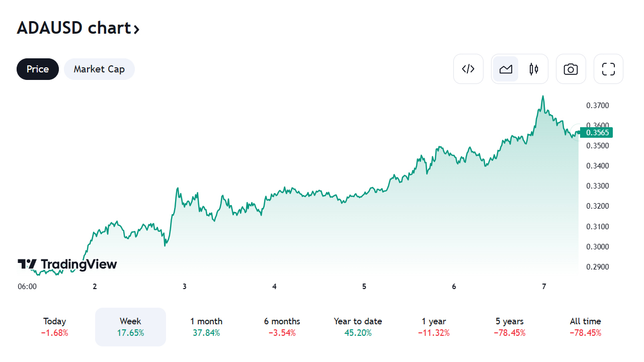
Task: Take a chart snapshot with camera icon
Action: point(571,69)
